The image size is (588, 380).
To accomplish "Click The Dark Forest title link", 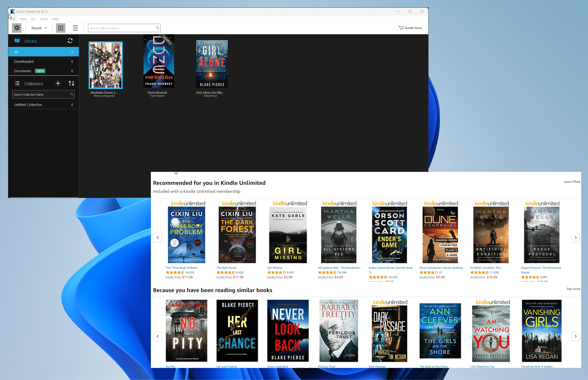I will (x=227, y=268).
